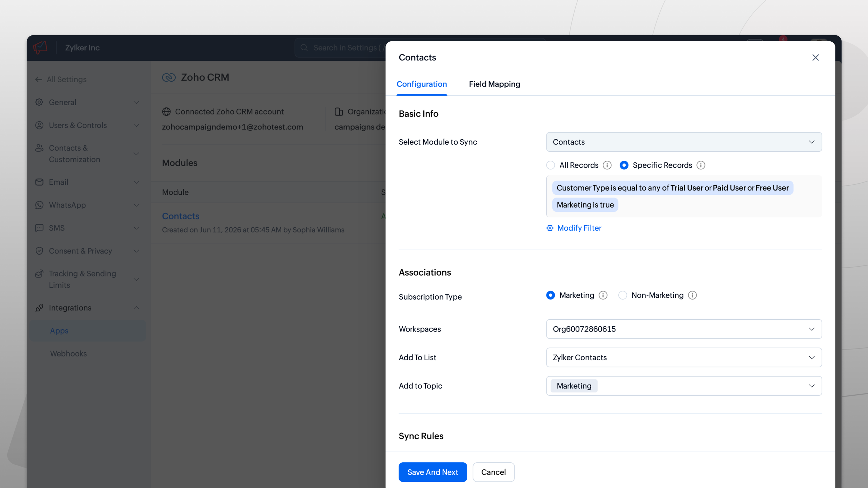Open the SMS settings menu item
This screenshot has height=488, width=868.
pyautogui.click(x=88, y=228)
